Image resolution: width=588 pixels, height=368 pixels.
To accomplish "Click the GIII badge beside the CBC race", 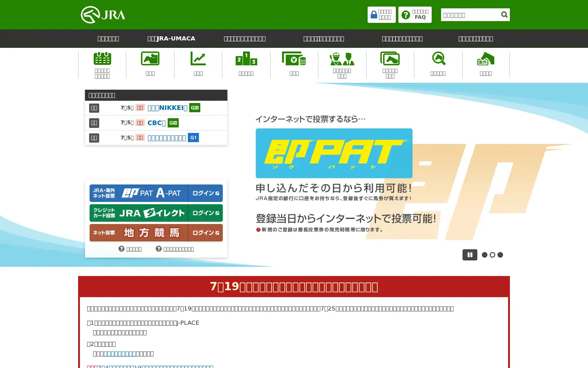I will (173, 123).
